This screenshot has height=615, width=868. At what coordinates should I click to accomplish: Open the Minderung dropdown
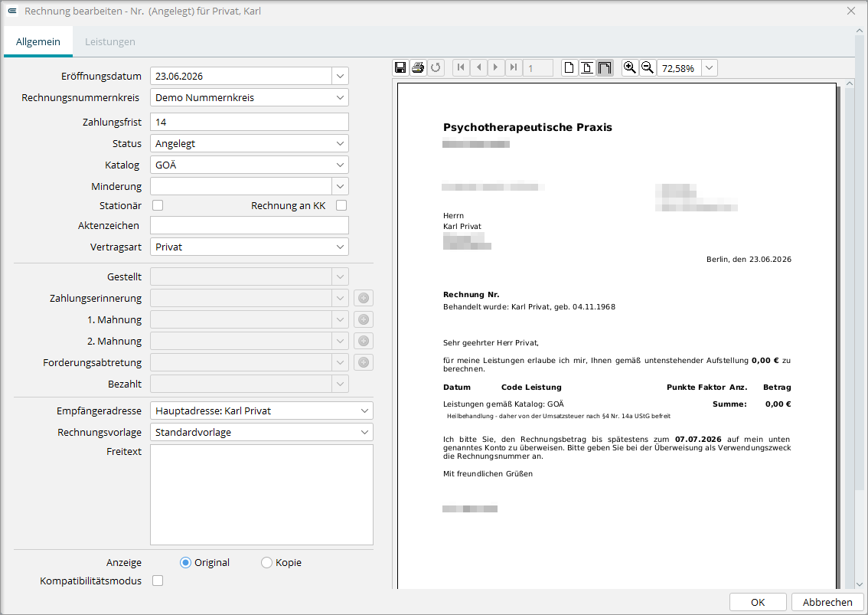[340, 187]
